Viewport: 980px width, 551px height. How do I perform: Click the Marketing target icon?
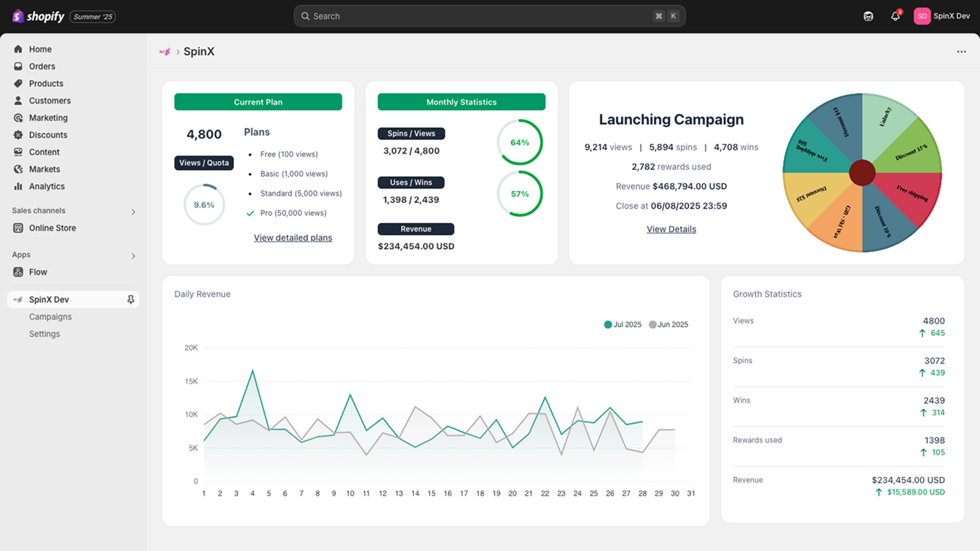click(x=18, y=118)
